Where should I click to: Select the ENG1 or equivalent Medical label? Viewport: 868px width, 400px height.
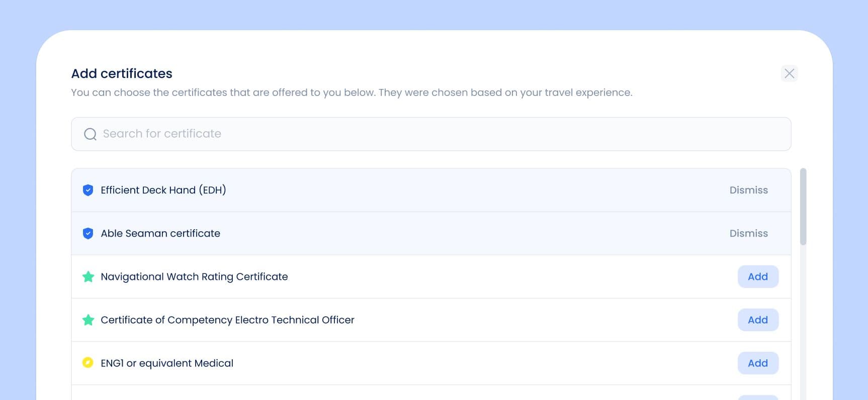[x=167, y=363]
